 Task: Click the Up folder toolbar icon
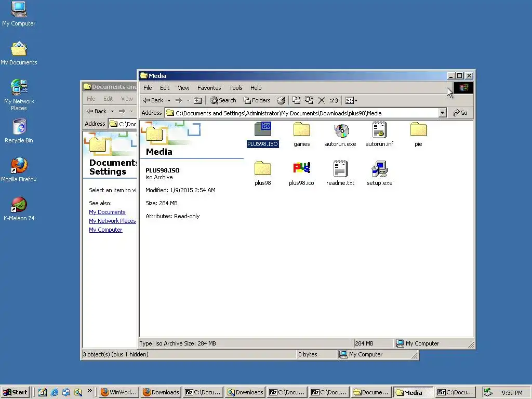pyautogui.click(x=197, y=100)
